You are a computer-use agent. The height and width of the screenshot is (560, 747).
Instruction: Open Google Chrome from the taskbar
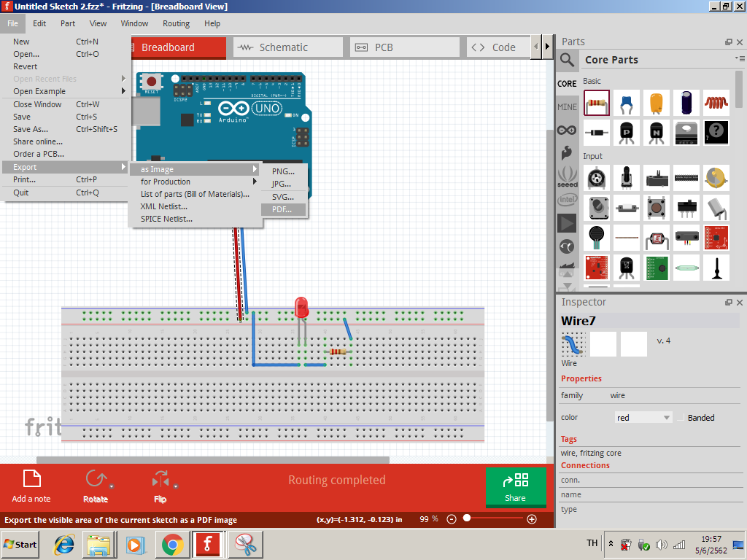click(172, 544)
